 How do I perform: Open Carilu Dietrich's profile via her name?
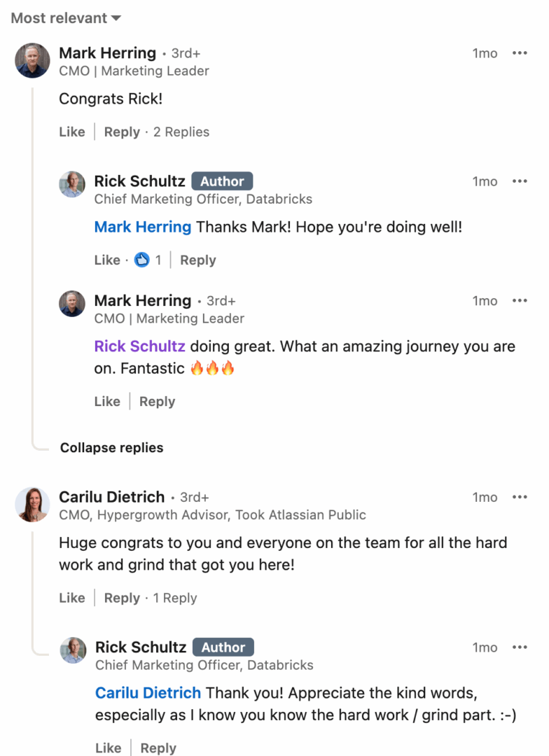tap(112, 497)
